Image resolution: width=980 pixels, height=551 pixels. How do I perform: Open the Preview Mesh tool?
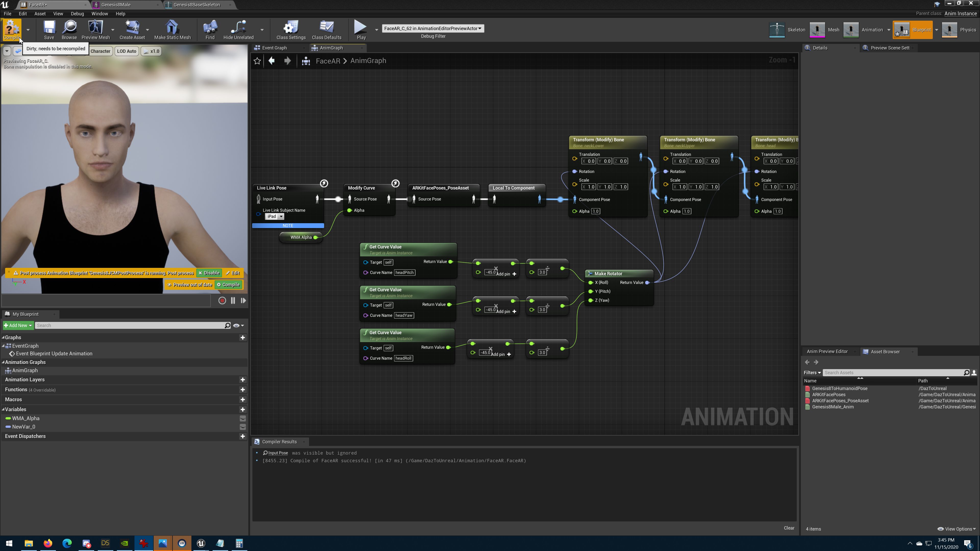(95, 30)
